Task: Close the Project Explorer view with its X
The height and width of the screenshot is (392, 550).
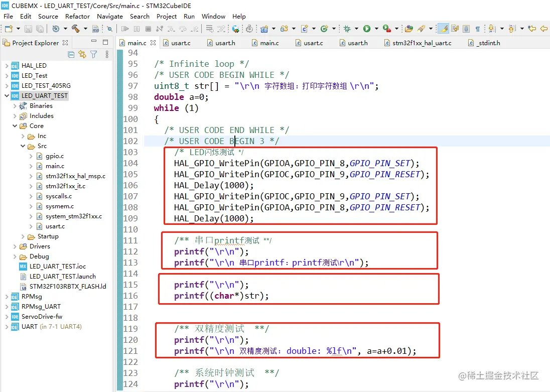Action: (65, 43)
